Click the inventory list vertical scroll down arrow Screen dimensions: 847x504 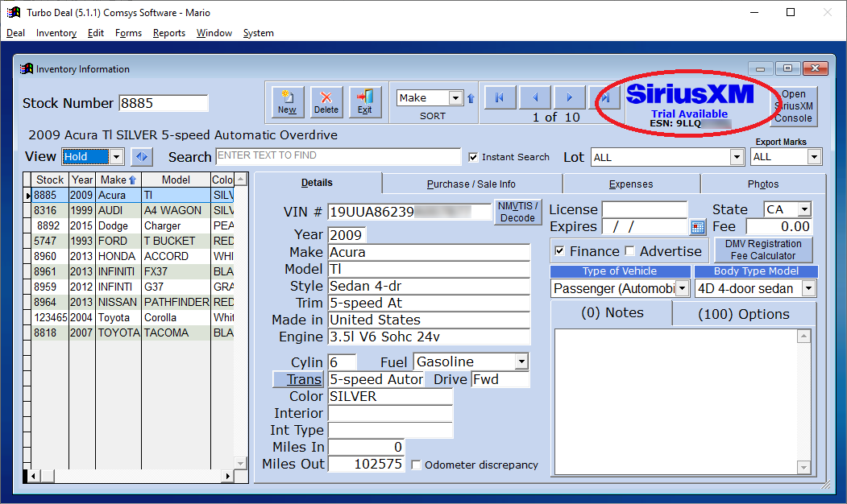click(241, 463)
